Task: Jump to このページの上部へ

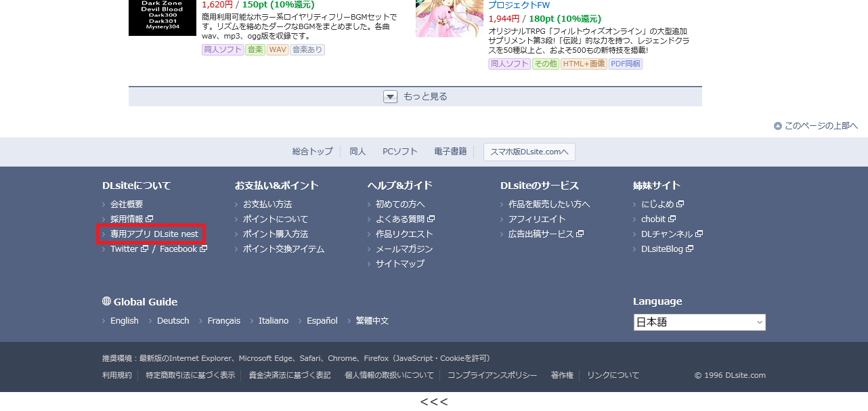Action: (x=821, y=126)
